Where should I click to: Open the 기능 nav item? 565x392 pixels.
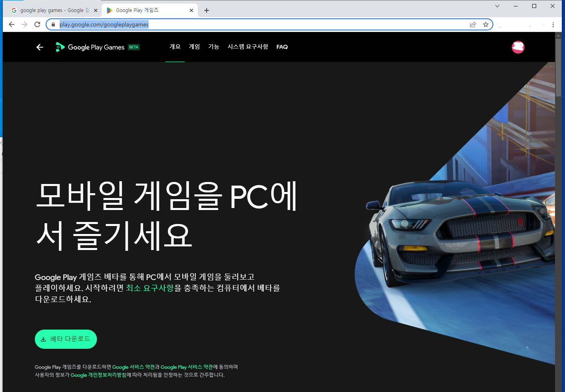coord(213,47)
